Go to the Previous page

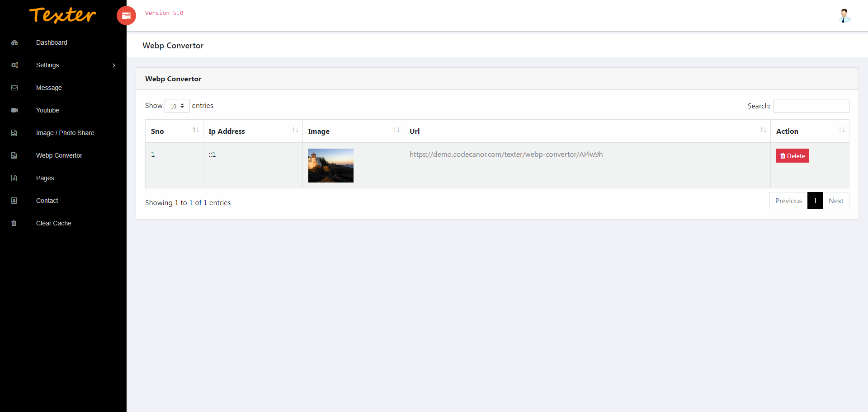pos(788,201)
